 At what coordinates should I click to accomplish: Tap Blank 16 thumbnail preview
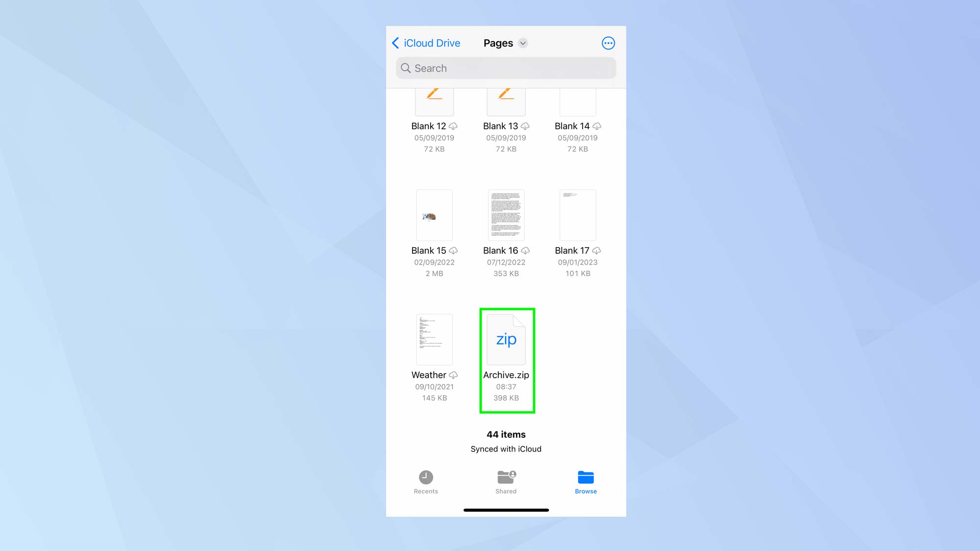pos(506,215)
